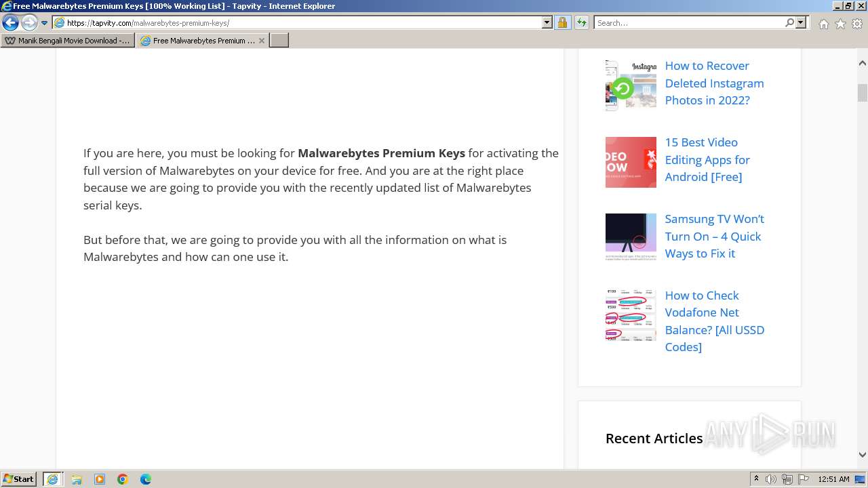Open the Windows Start button

pos(19,479)
